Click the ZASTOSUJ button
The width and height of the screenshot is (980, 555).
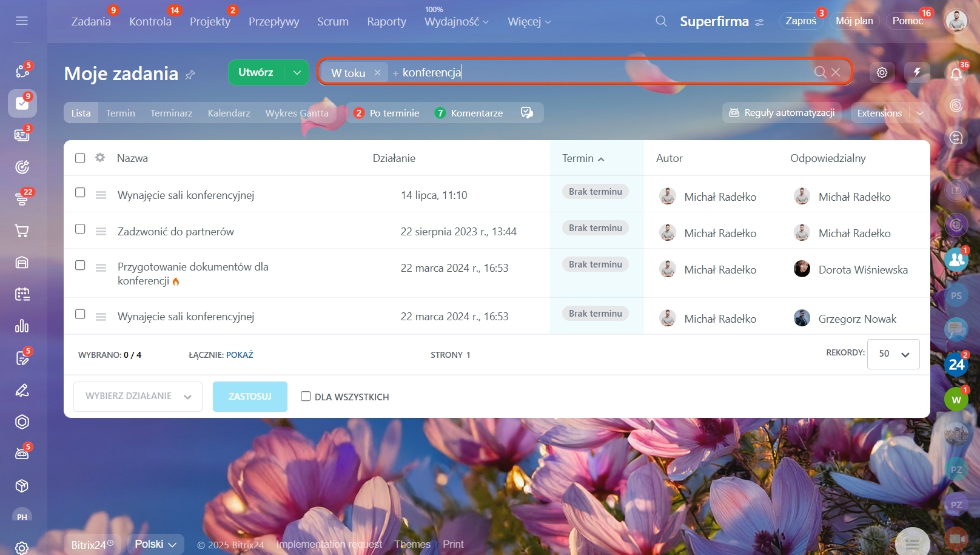click(x=250, y=396)
